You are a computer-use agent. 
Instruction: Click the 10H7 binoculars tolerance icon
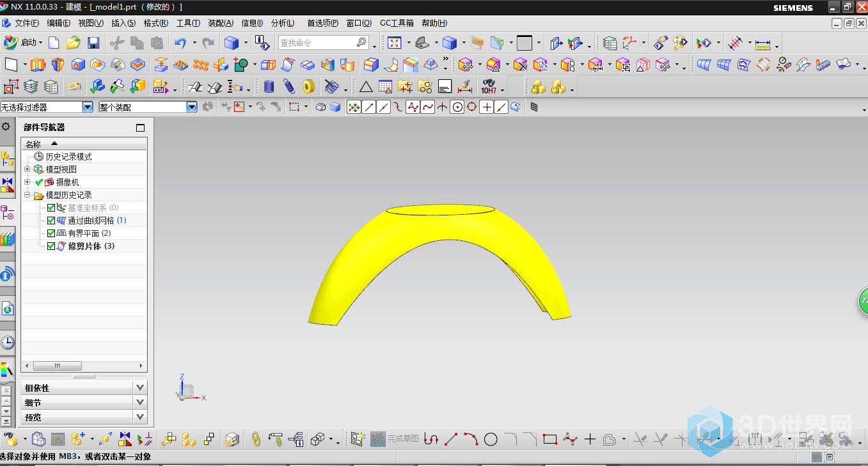coord(489,86)
